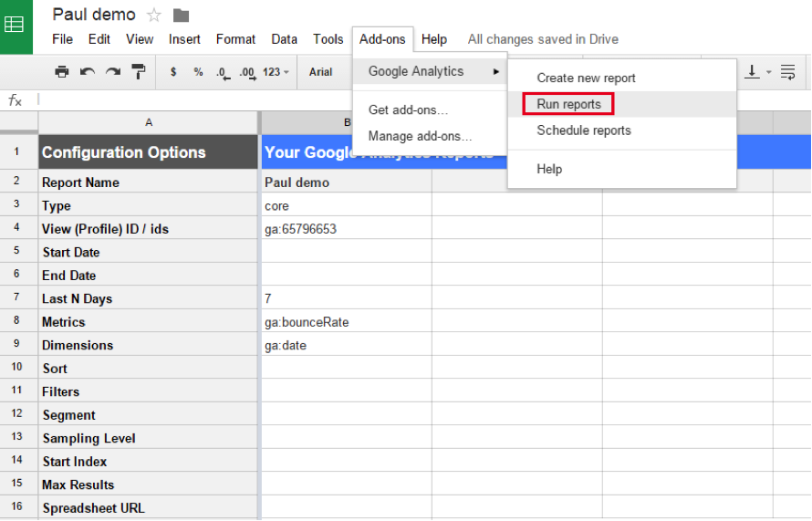Select Help in Google Analytics submenu
Viewport: 812px width, 521px height.
click(x=622, y=169)
